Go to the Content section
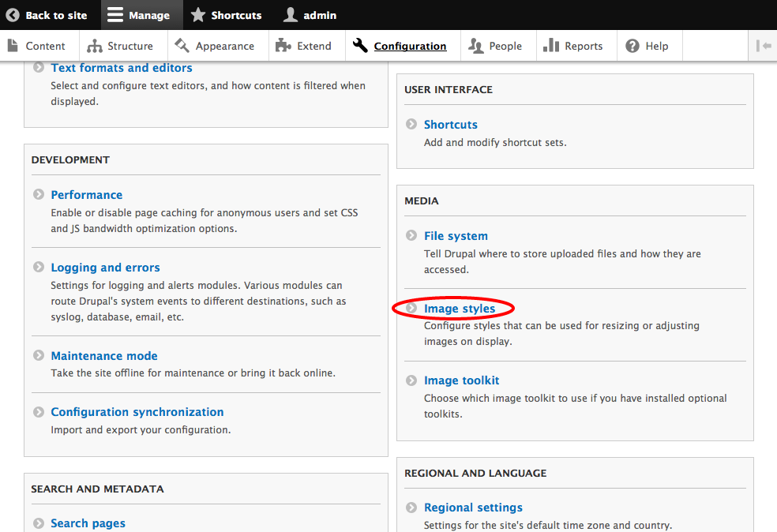The height and width of the screenshot is (532, 777). click(36, 46)
